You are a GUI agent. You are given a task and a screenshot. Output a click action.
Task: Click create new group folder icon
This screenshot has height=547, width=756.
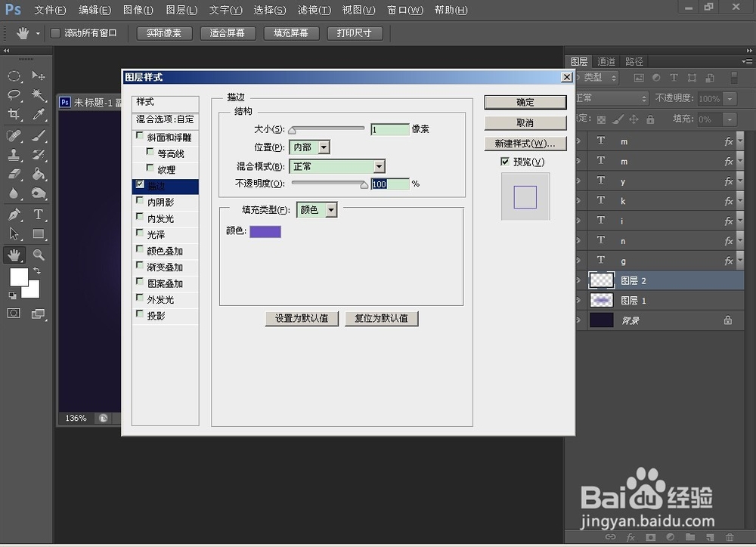click(x=690, y=537)
